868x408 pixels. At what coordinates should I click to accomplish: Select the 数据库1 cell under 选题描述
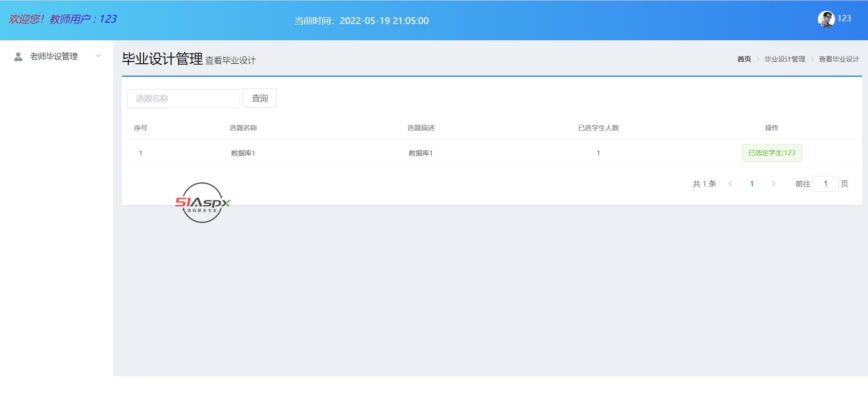pyautogui.click(x=421, y=153)
